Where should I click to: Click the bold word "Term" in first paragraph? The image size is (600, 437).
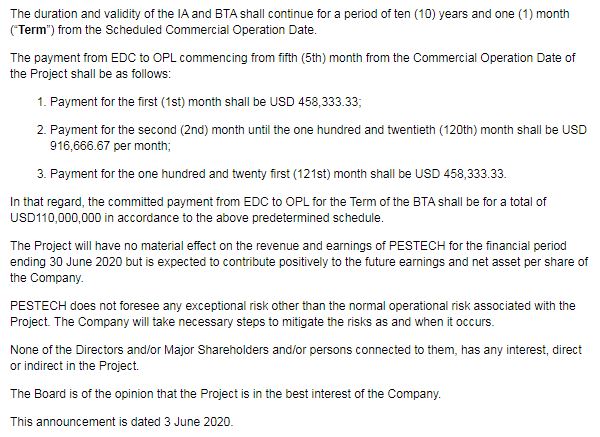click(x=32, y=30)
